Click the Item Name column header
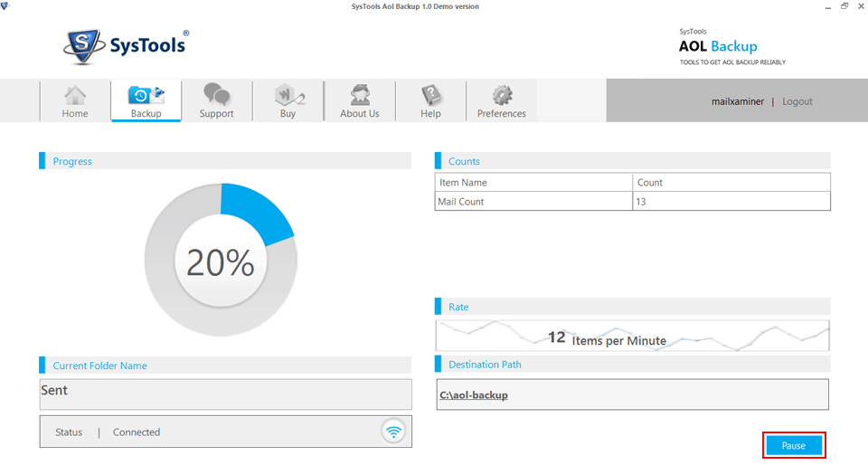868x465 pixels. click(x=533, y=183)
